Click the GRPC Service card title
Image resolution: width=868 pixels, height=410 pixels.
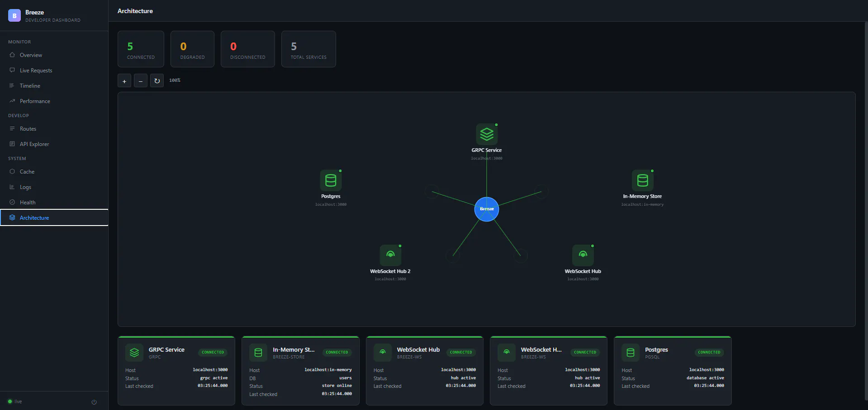tap(166, 349)
